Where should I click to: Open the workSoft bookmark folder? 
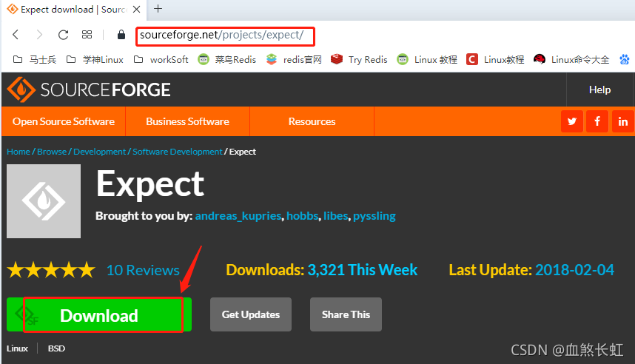[161, 60]
